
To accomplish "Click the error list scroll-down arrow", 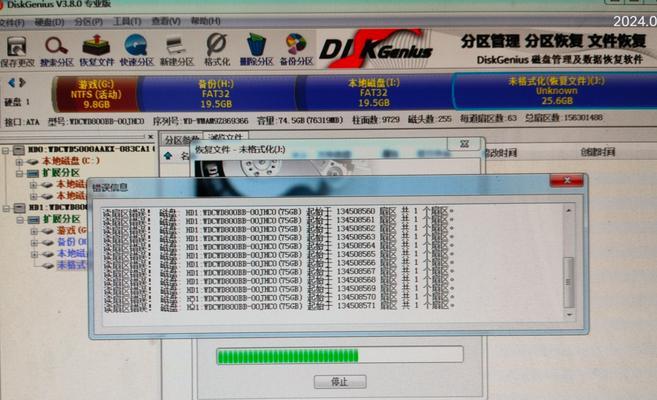I will pyautogui.click(x=569, y=314).
